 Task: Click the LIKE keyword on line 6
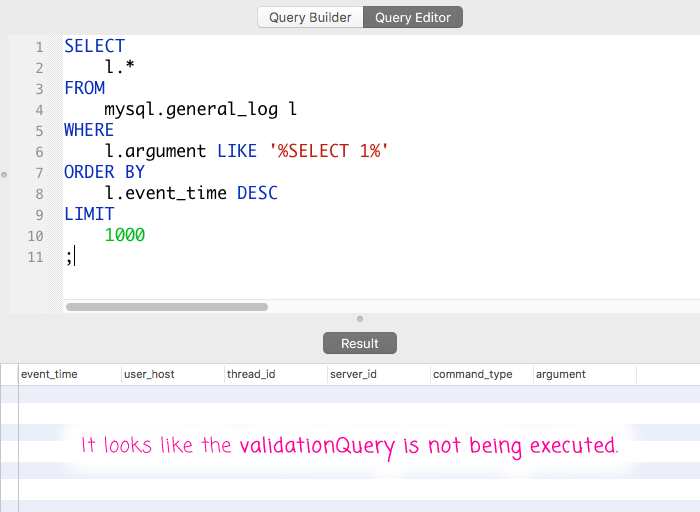tap(237, 151)
